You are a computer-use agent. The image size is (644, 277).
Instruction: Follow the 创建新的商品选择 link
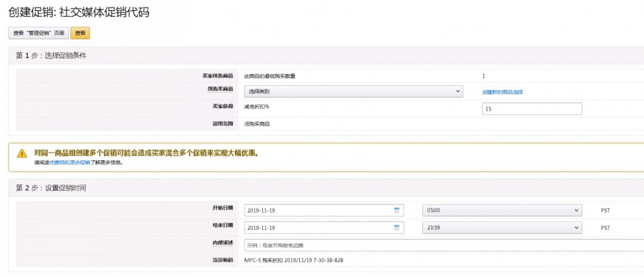tap(502, 92)
